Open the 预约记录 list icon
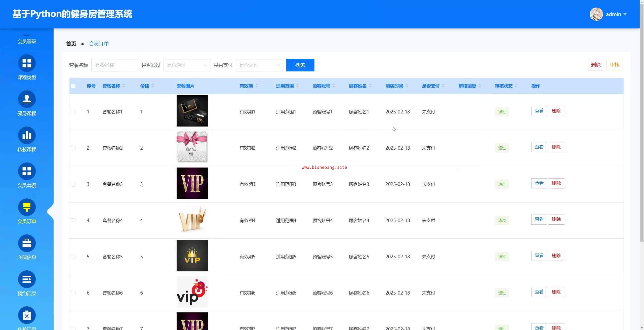The image size is (644, 330). click(x=27, y=279)
